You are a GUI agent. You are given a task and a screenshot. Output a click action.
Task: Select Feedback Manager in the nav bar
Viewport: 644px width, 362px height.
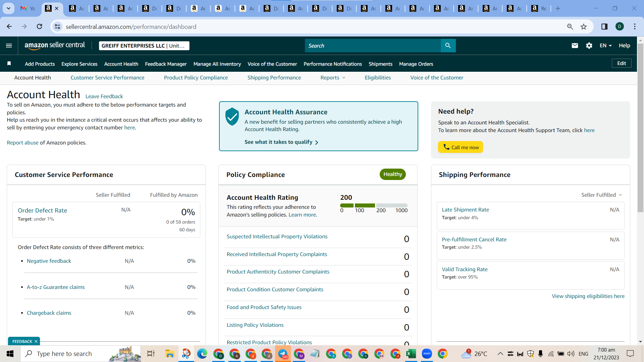(x=166, y=64)
